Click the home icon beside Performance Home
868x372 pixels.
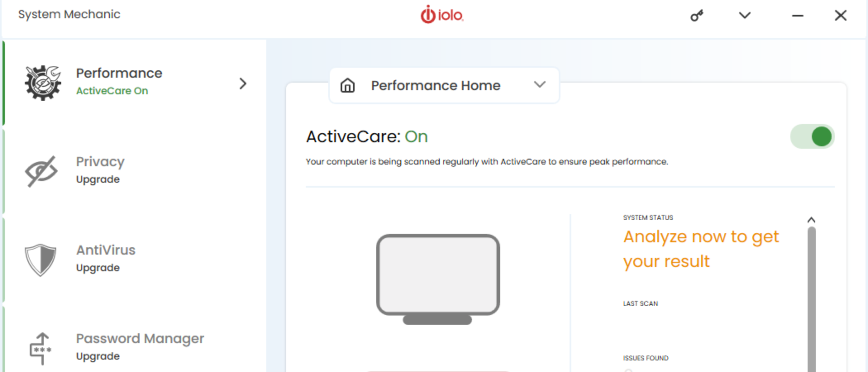coord(348,86)
